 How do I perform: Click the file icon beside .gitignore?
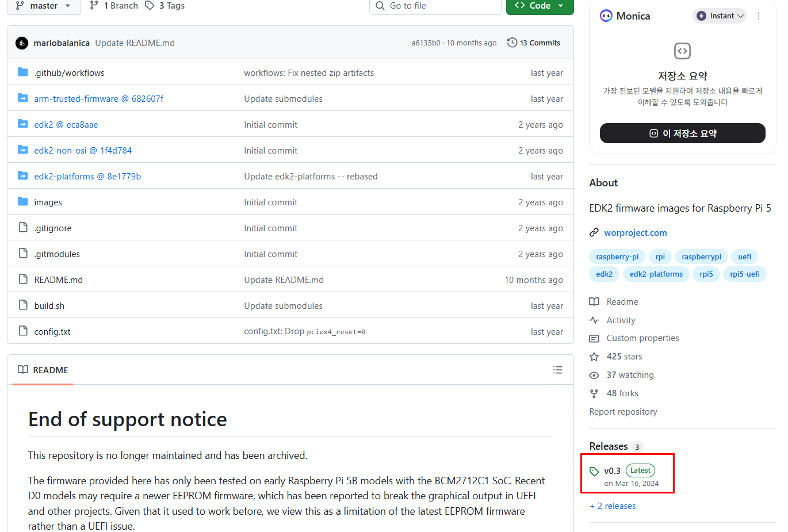[23, 228]
